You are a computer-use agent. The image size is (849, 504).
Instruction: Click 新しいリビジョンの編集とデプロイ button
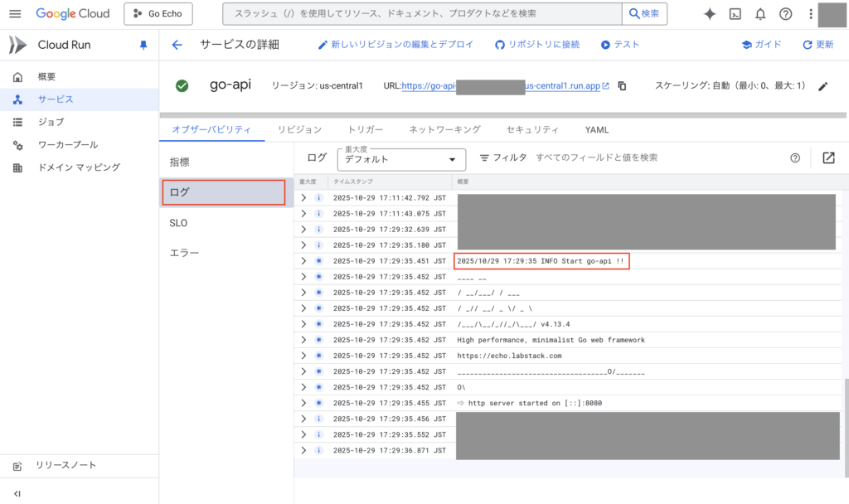tap(395, 45)
